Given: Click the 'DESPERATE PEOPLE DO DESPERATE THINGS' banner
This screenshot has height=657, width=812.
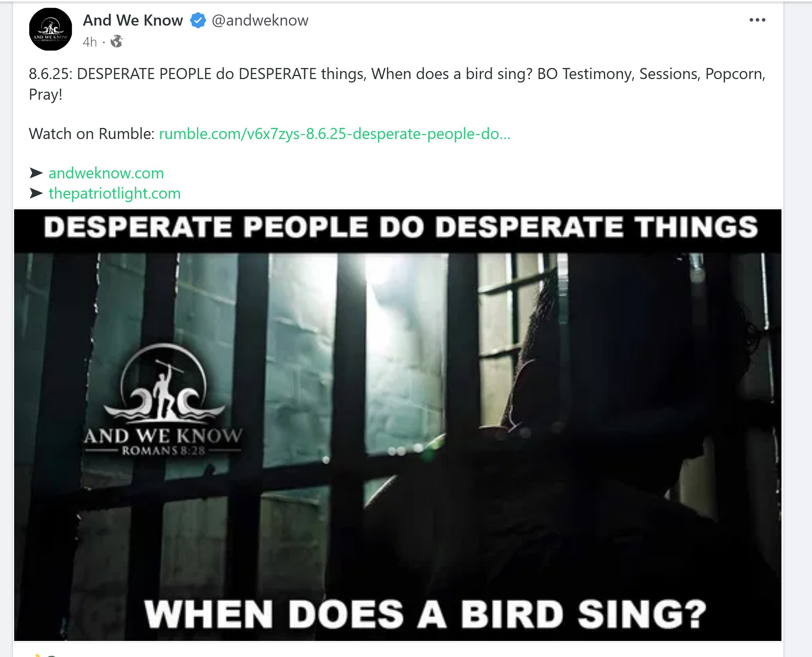Looking at the screenshot, I should click(x=400, y=227).
